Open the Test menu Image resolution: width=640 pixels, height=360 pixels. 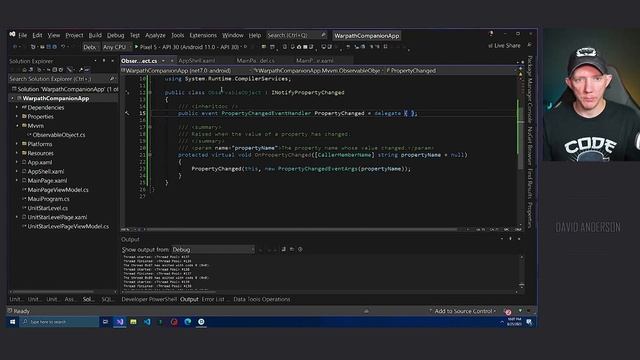pos(135,36)
